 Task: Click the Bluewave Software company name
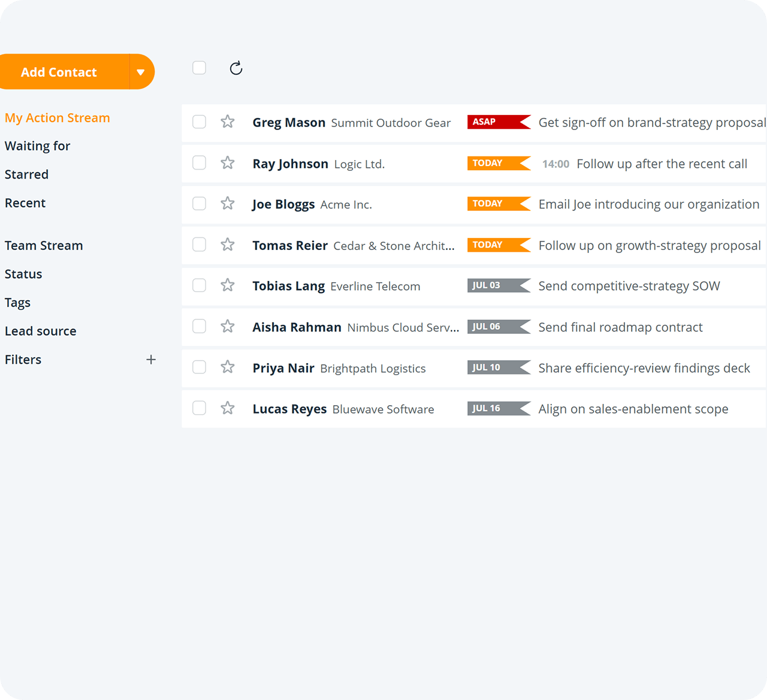point(383,409)
